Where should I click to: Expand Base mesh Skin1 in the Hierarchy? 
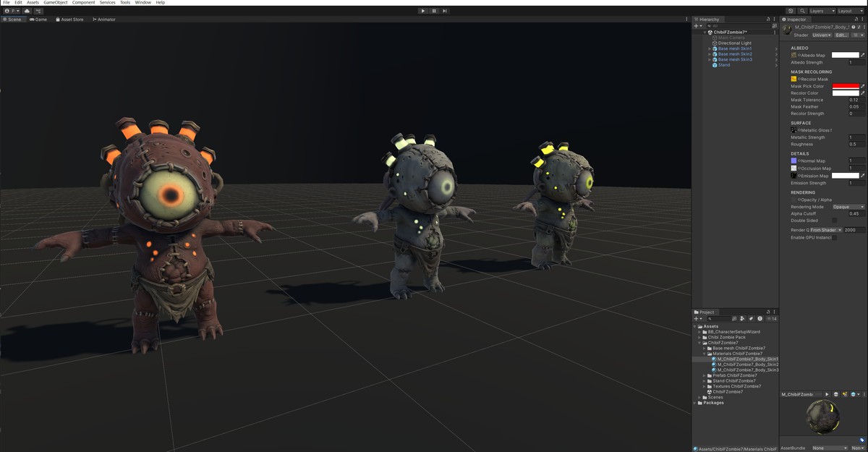click(x=710, y=48)
